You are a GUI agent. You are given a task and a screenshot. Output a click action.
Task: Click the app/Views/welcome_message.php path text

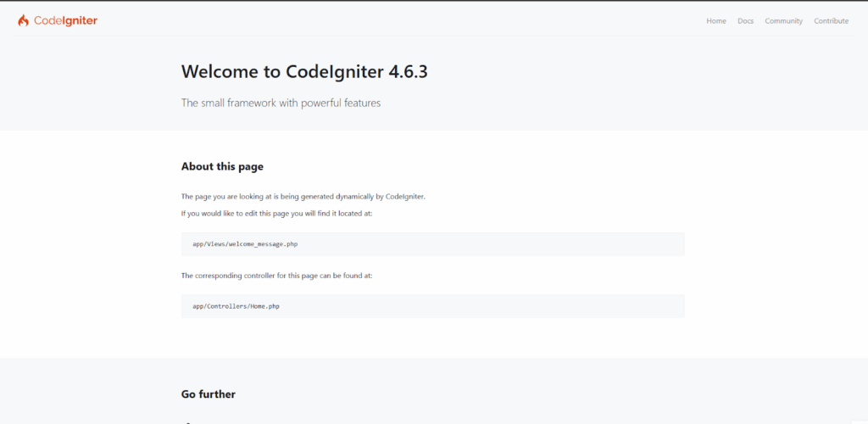[x=245, y=244]
